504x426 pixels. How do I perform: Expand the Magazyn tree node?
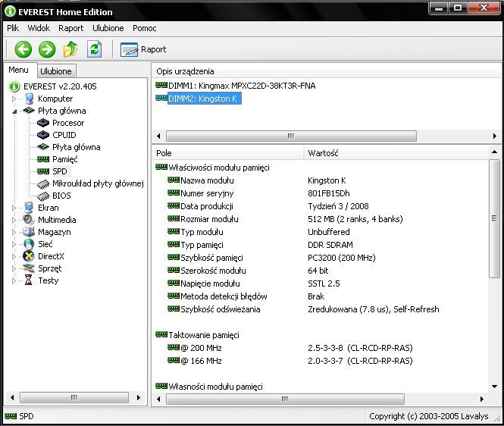(14, 232)
